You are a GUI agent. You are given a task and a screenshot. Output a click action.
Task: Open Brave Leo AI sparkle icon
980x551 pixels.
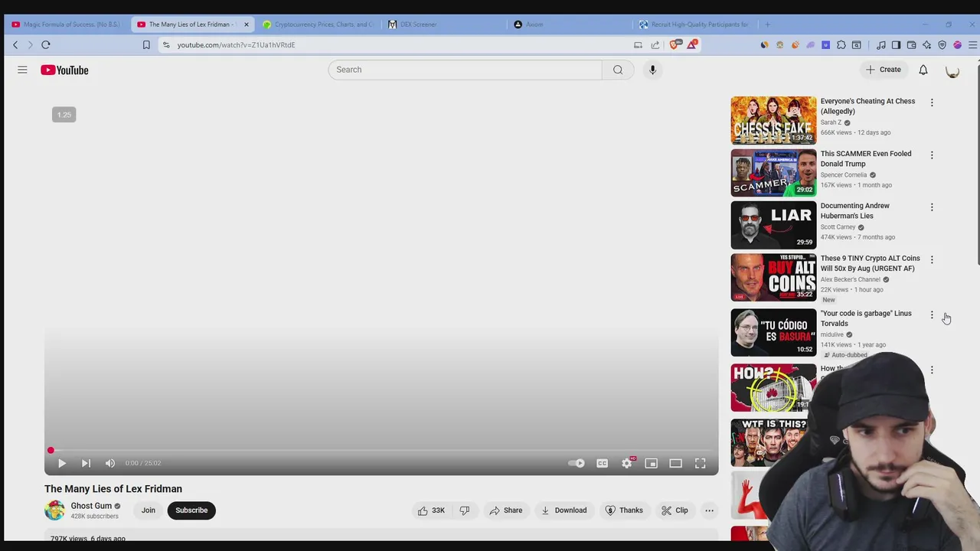[x=926, y=45]
